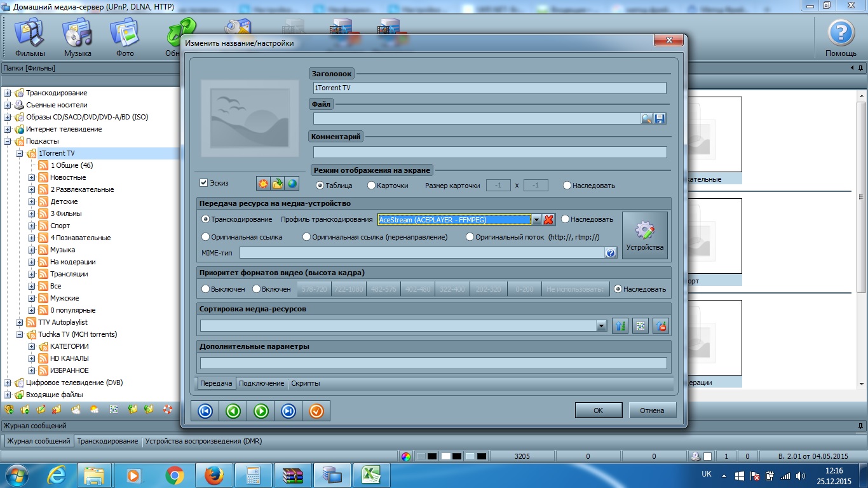Click the color wheel icon in status bar
The width and height of the screenshot is (868, 488).
point(406,456)
